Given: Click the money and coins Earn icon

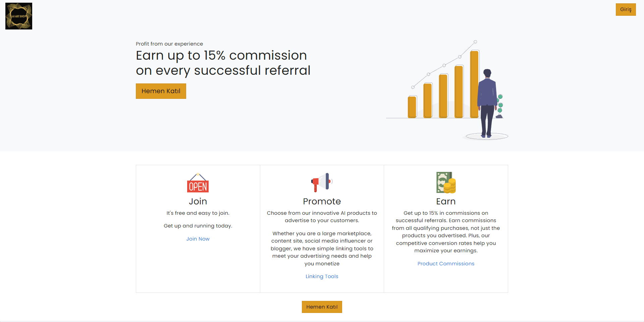Looking at the screenshot, I should point(446,183).
